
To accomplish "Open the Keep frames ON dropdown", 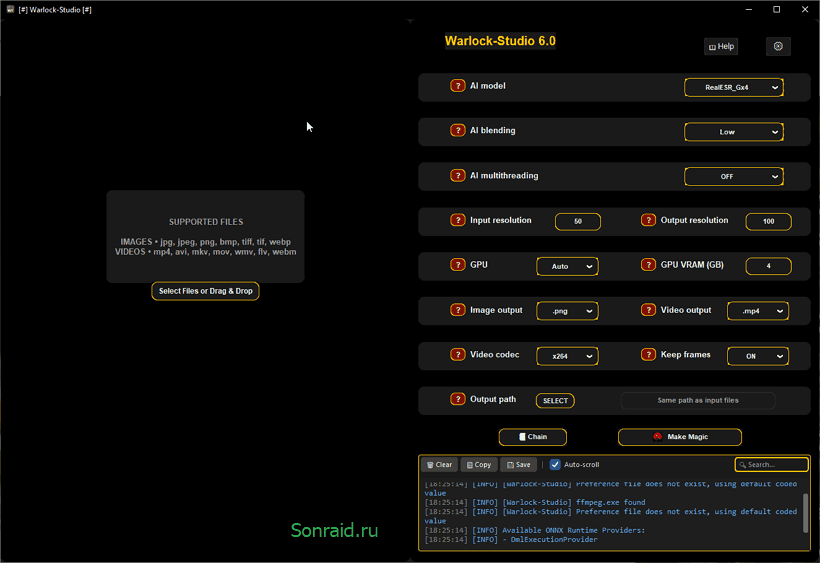I will [x=758, y=356].
